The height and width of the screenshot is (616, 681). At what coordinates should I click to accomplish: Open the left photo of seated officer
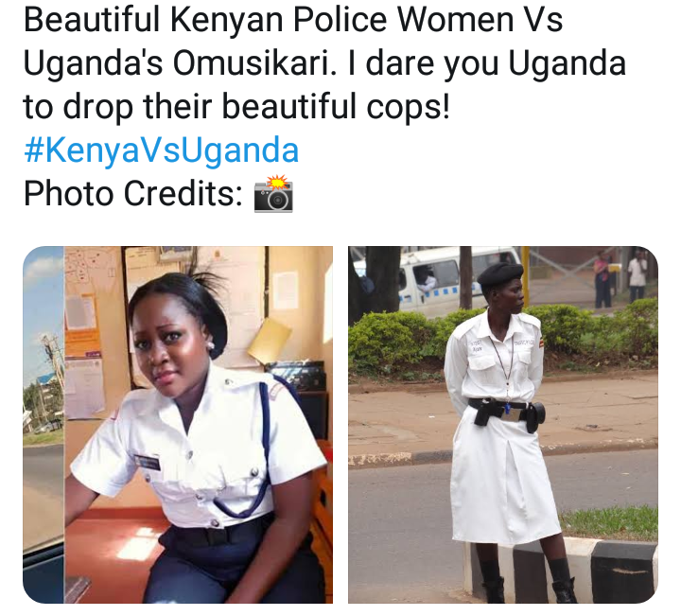178,425
